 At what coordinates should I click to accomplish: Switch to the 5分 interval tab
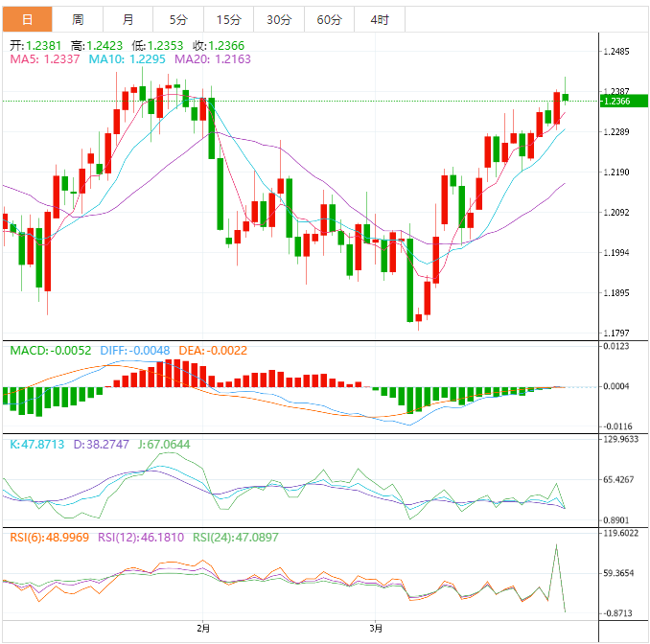178,19
